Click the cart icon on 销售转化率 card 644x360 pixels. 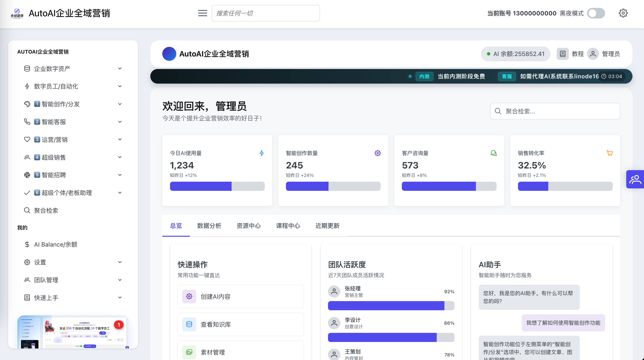click(x=610, y=153)
